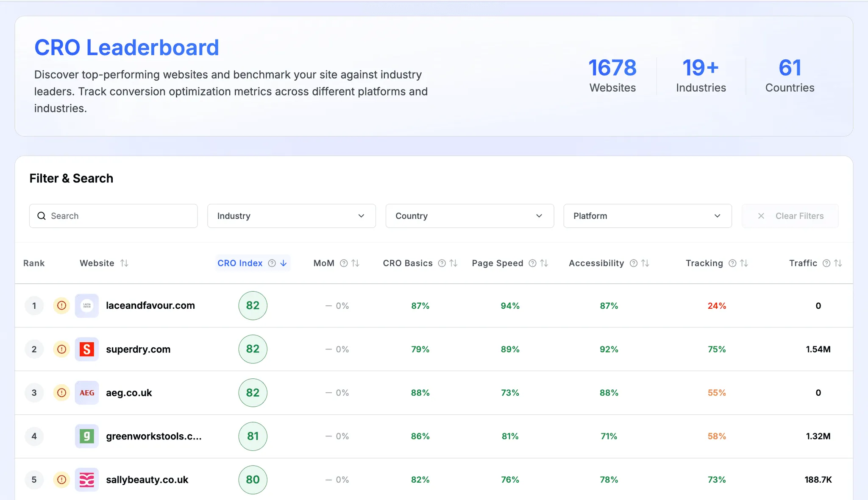Open the laceandfavour.com website entry

[x=150, y=305]
